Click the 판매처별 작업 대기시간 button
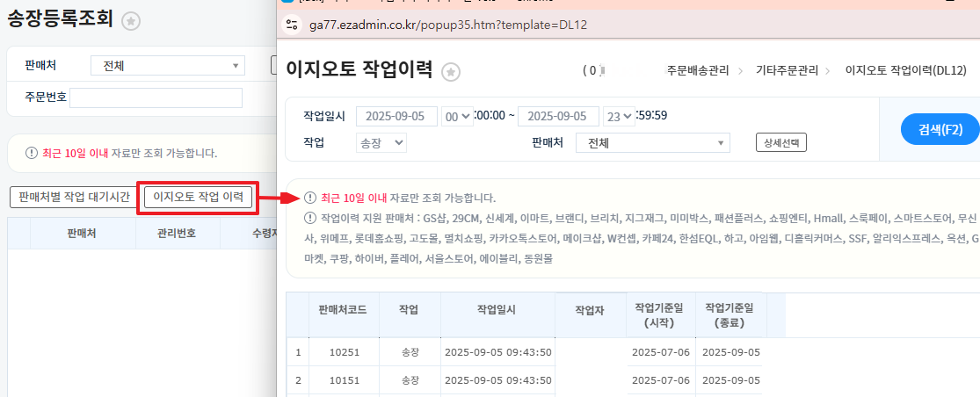The height and width of the screenshot is (397, 980). (74, 198)
